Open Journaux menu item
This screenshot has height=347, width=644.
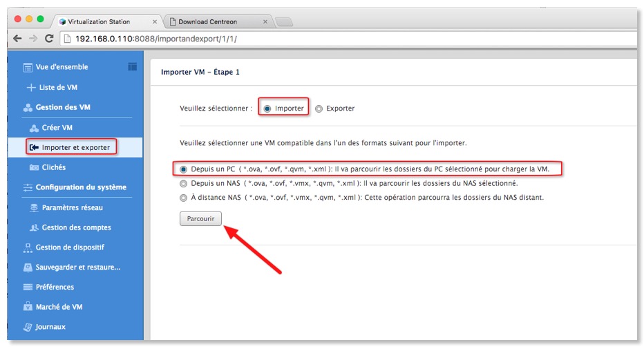click(50, 327)
